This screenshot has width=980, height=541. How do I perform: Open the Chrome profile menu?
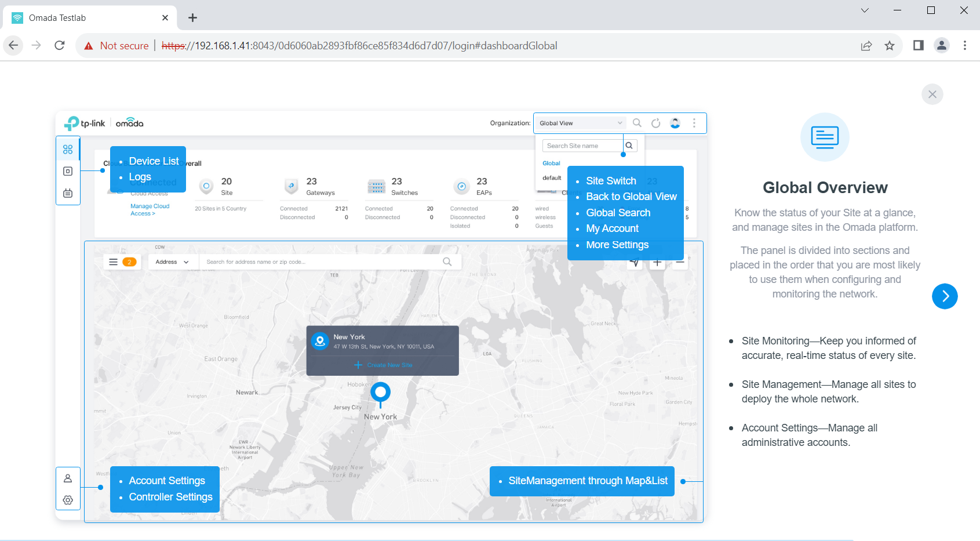[x=942, y=45]
